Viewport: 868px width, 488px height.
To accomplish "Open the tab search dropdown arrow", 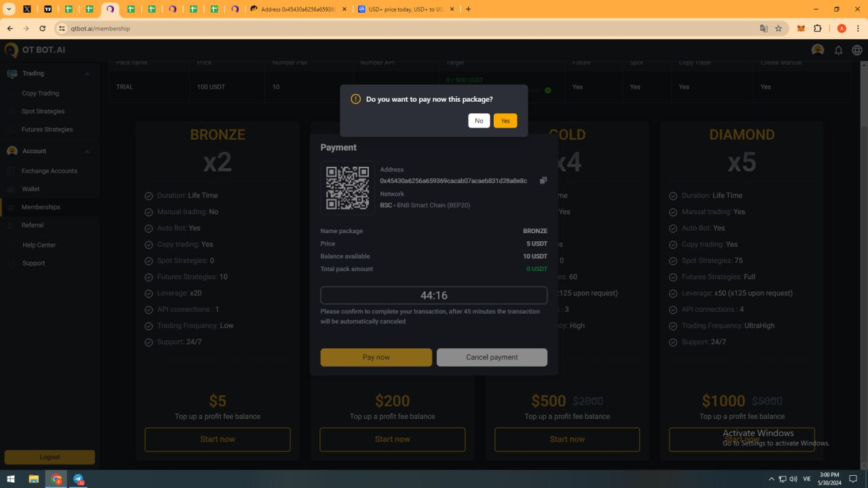I will (9, 9).
